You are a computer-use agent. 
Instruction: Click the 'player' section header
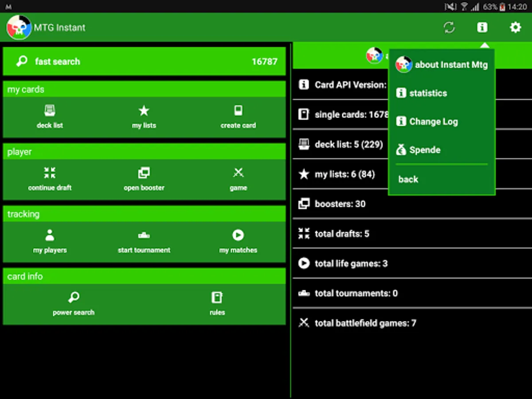[144, 152]
